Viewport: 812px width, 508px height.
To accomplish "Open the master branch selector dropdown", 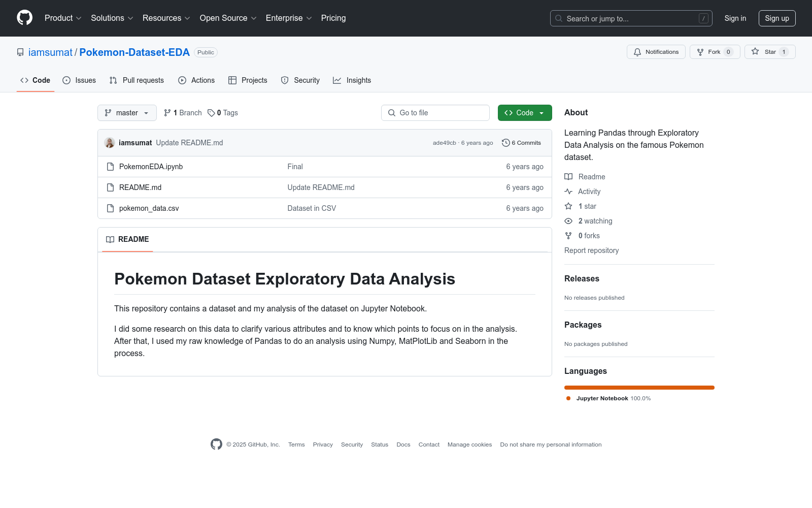I will pos(127,113).
